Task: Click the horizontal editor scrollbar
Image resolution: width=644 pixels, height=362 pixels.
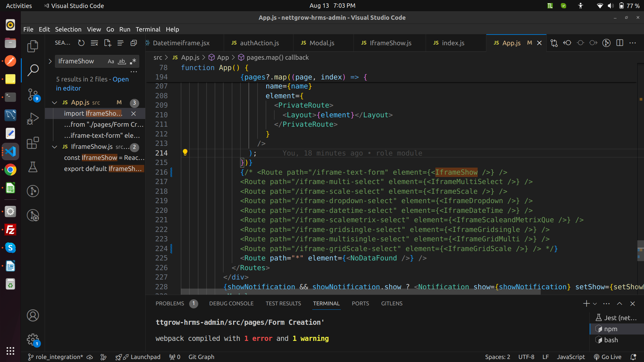Action: [361, 292]
